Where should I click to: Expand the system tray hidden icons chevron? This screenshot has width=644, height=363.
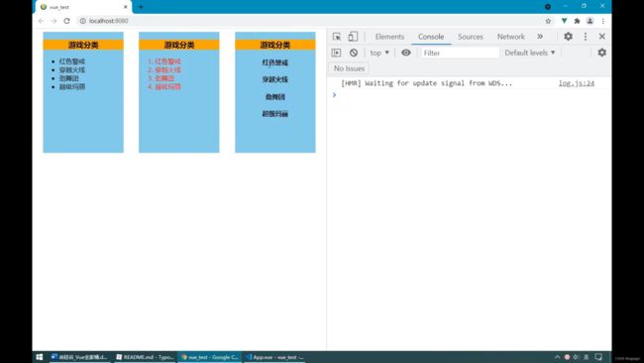click(x=557, y=357)
